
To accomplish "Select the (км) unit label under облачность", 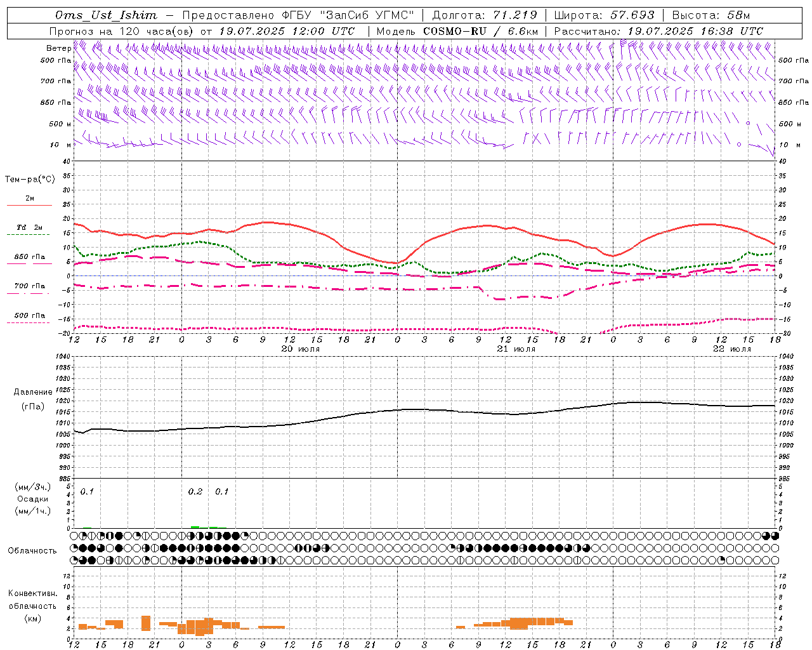I will click(x=32, y=618).
